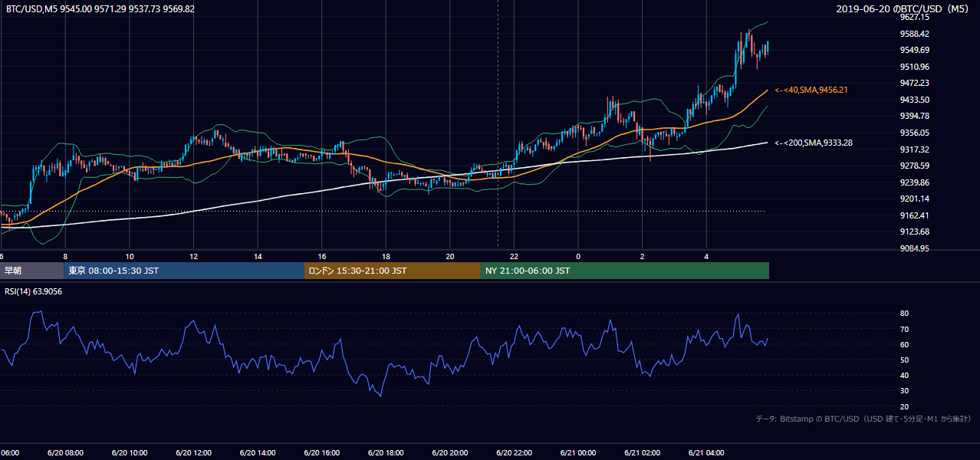This screenshot has height=460, width=980.
Task: Click hour tick 18 under the price chart
Action: click(386, 257)
